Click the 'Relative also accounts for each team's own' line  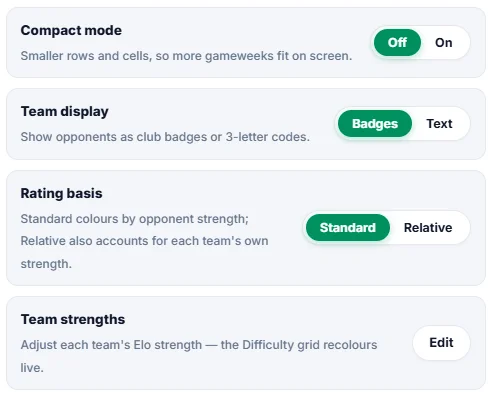(144, 241)
